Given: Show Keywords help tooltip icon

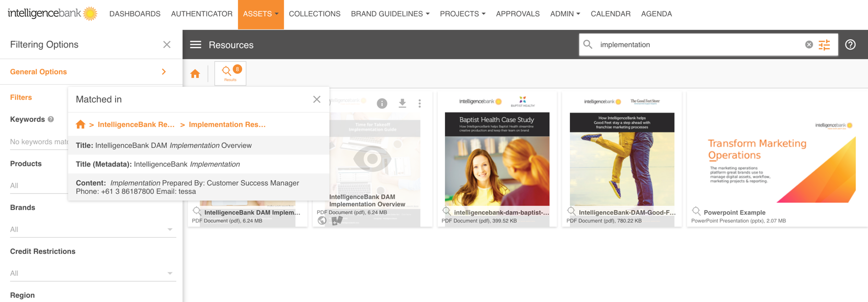Looking at the screenshot, I should click(x=51, y=119).
